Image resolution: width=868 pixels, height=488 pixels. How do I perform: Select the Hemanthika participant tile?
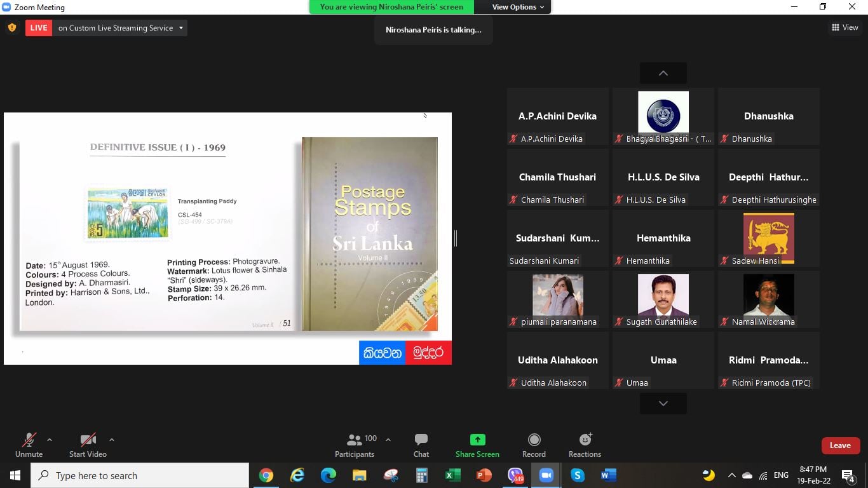pos(663,239)
